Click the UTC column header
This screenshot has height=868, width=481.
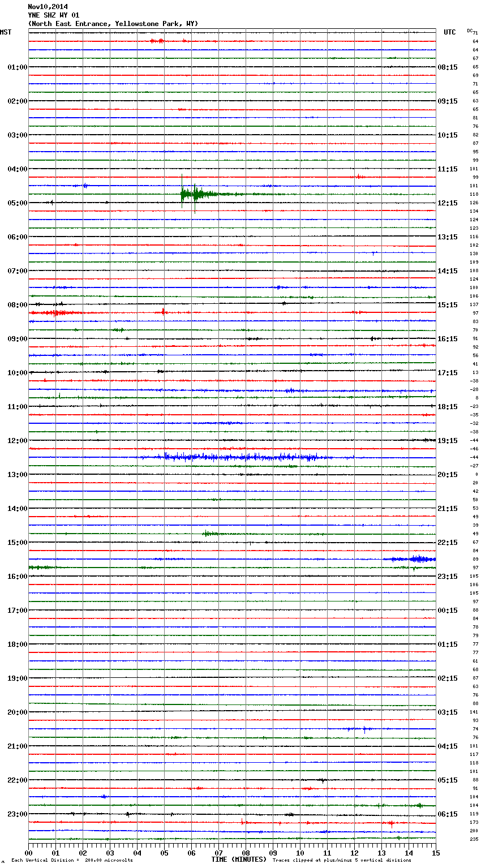point(450,32)
